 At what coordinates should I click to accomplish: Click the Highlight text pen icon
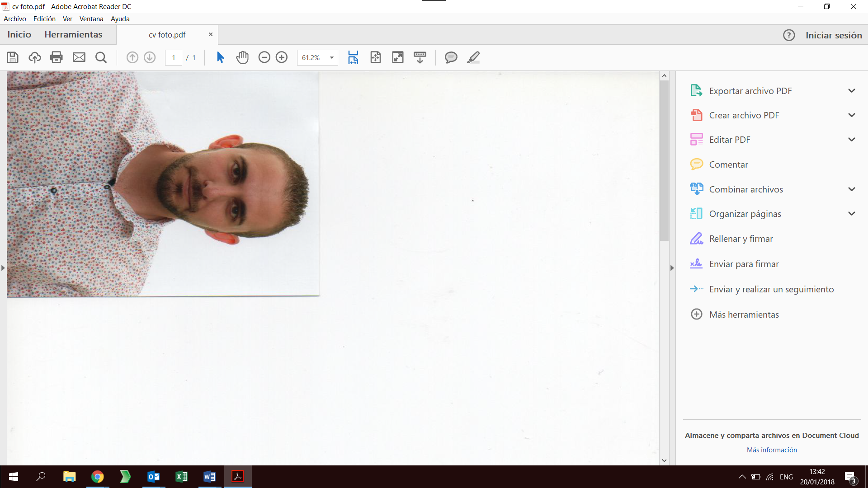coord(473,57)
